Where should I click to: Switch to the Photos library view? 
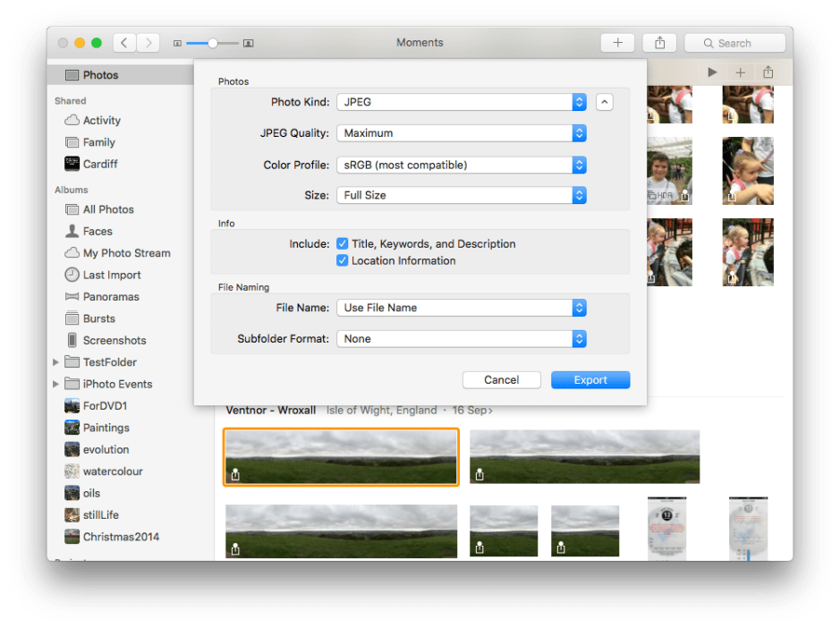pyautogui.click(x=89, y=74)
